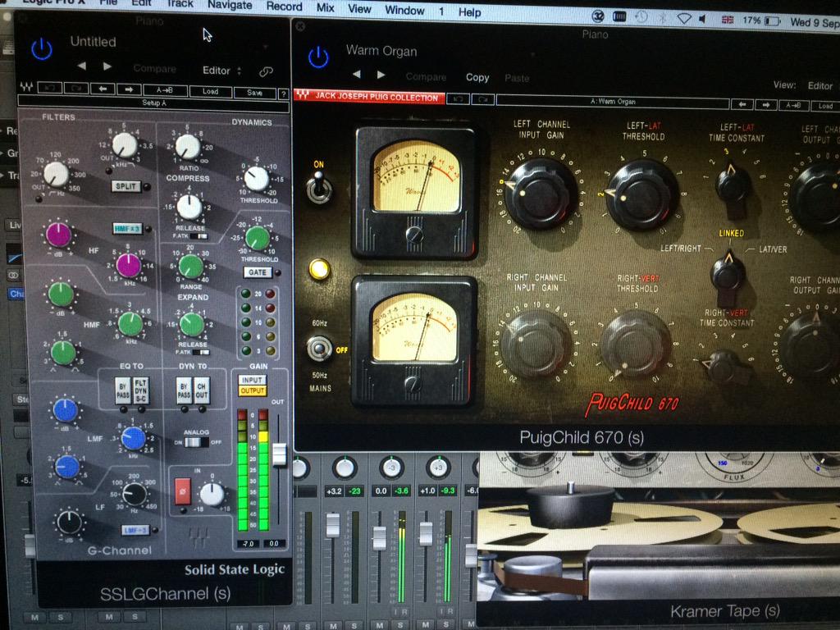Flip 60Hz/50Hz MAINS switch
Screen dimensions: 840x630
(319, 349)
